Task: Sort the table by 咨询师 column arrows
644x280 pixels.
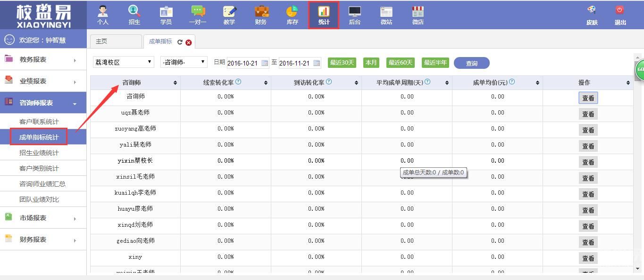Action: pos(175,83)
